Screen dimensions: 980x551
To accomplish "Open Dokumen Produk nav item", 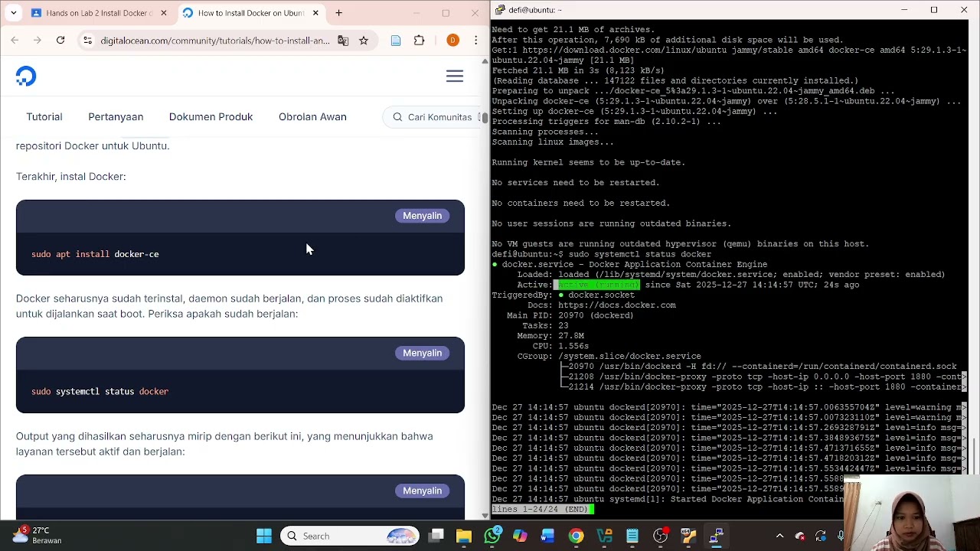I will tap(211, 117).
